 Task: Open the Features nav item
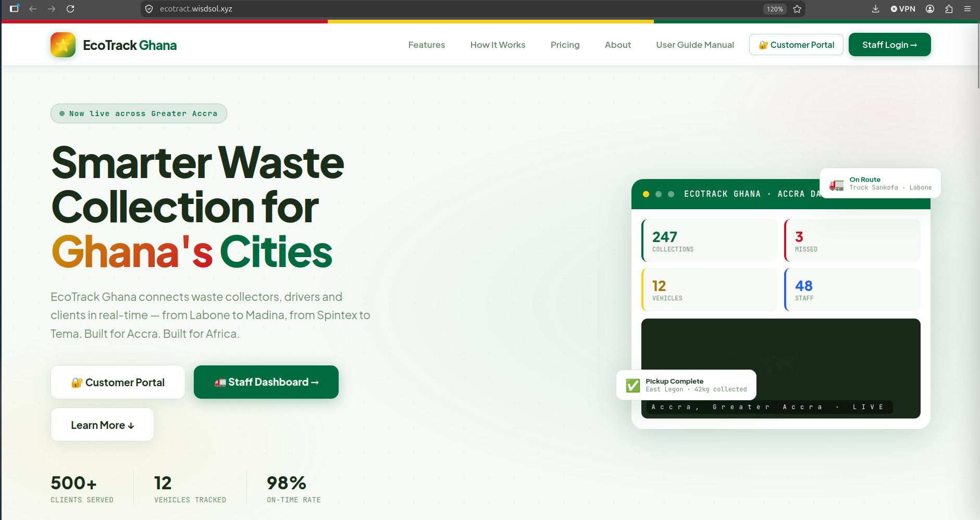427,45
